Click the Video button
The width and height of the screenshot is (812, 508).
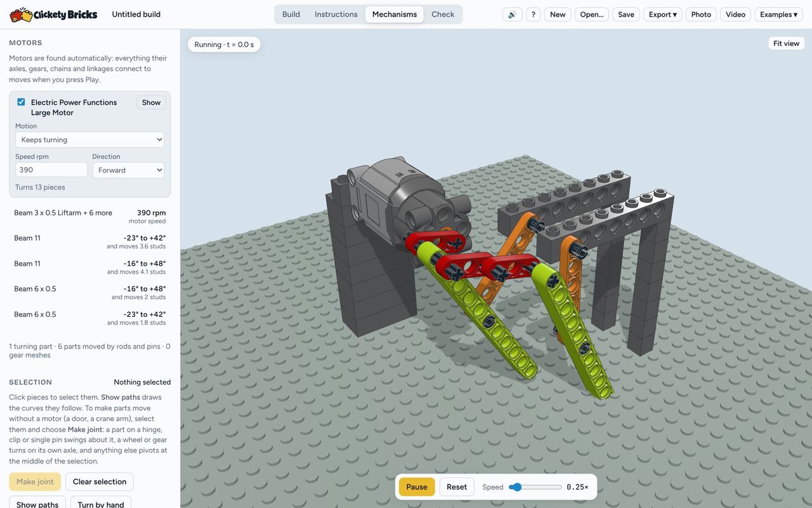(735, 15)
